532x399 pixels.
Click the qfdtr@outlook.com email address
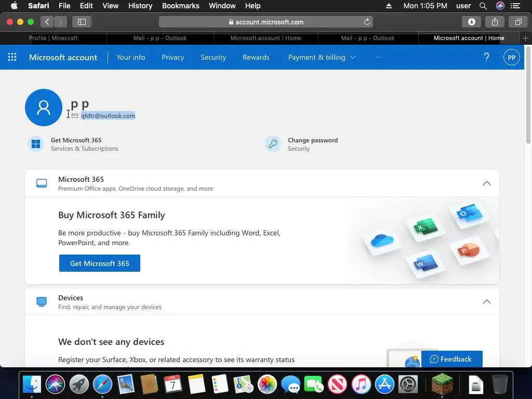click(x=108, y=116)
